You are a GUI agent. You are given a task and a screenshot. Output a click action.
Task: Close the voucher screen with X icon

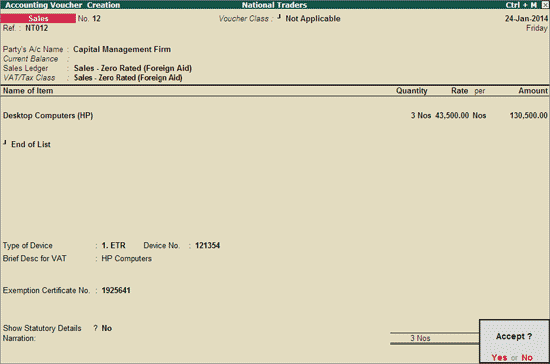(545, 5)
